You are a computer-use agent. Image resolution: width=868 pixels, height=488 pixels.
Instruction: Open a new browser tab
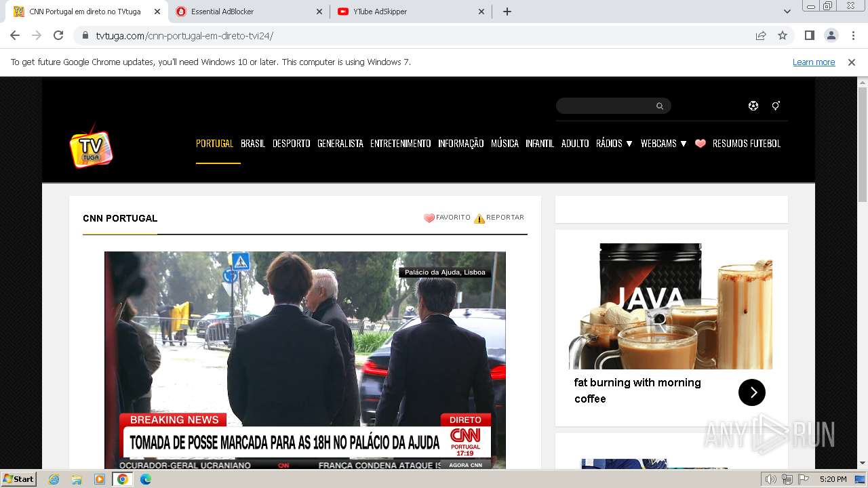507,12
